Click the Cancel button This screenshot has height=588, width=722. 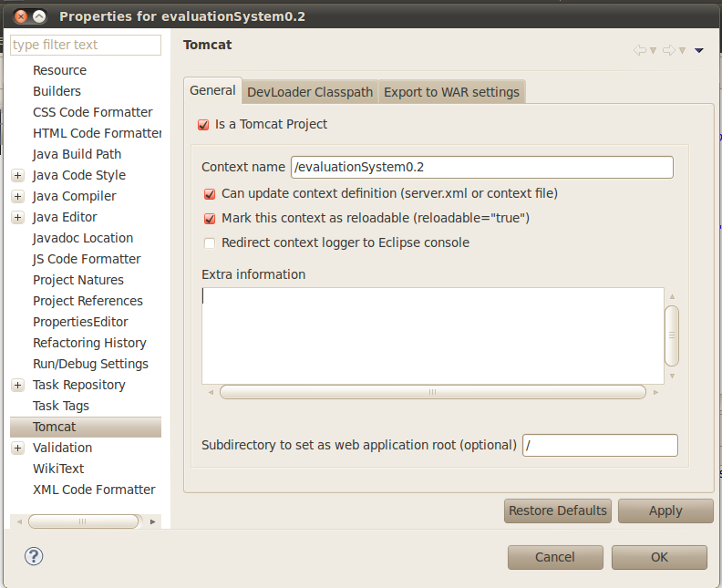pyautogui.click(x=555, y=557)
